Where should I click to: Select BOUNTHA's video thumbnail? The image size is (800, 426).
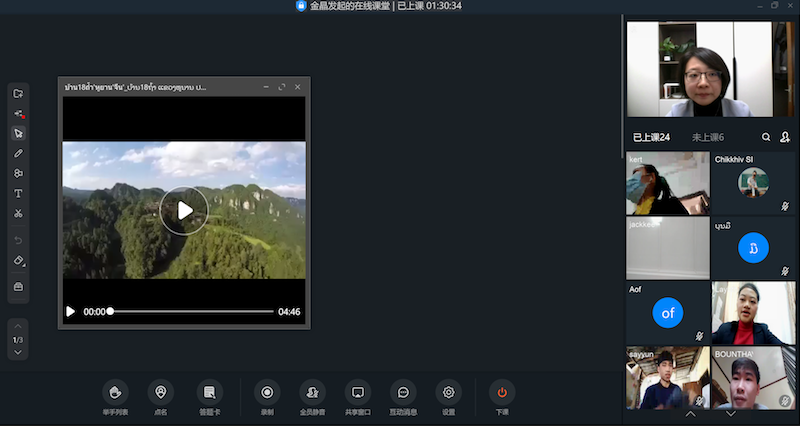pos(753,378)
